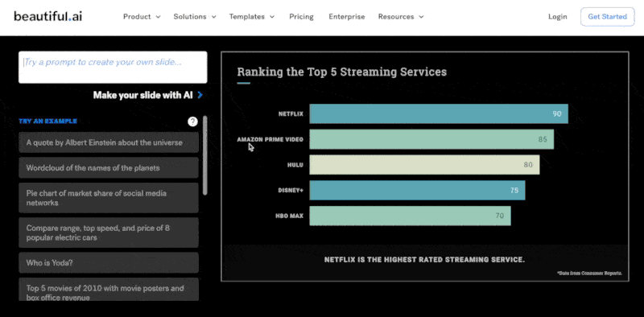
Task: Select the Who is Yoda example
Action: 109,263
